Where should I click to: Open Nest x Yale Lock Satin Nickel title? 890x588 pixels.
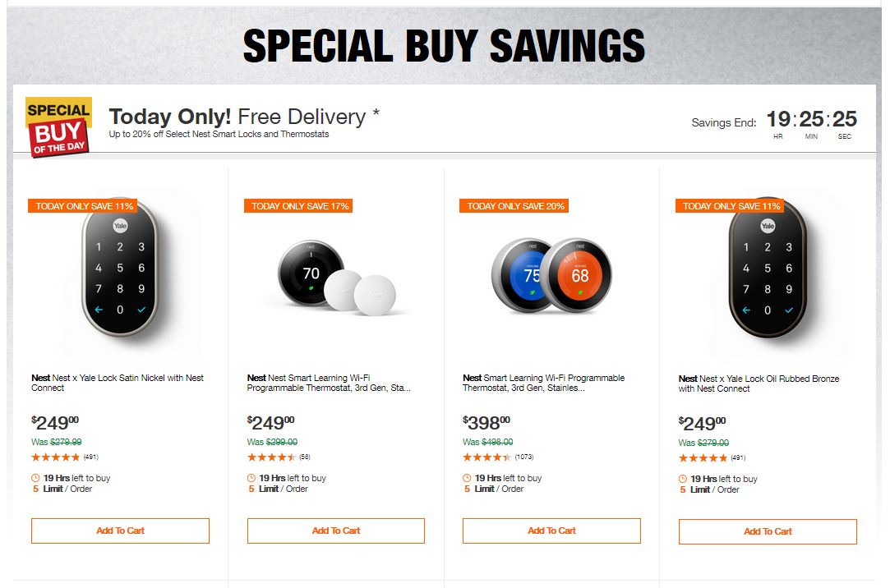click(118, 383)
